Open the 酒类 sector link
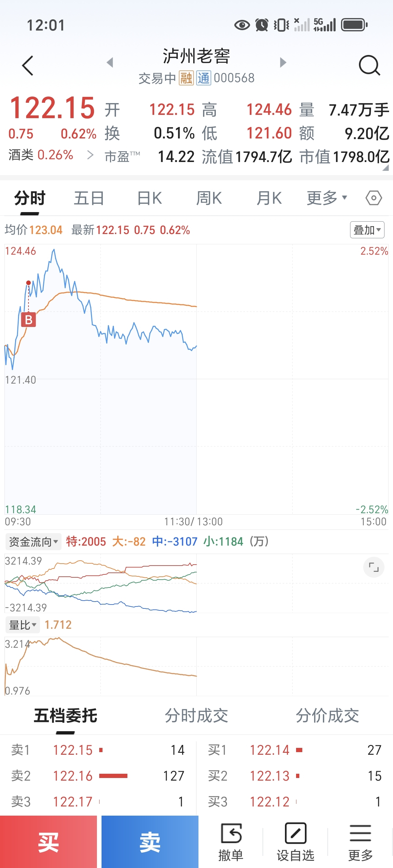Screen dimensions: 393x868 [x=41, y=155]
